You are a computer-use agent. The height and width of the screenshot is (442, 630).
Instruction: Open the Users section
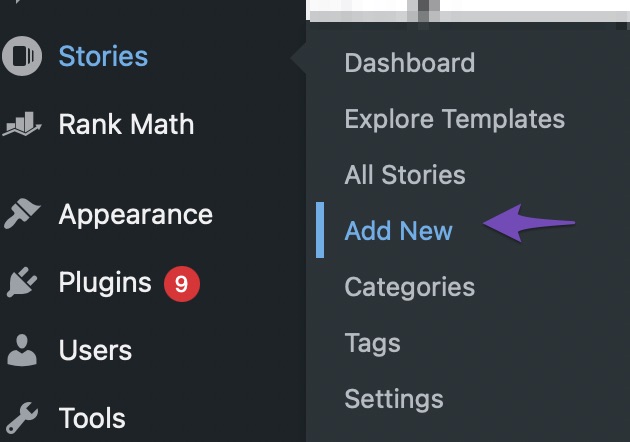pos(95,350)
